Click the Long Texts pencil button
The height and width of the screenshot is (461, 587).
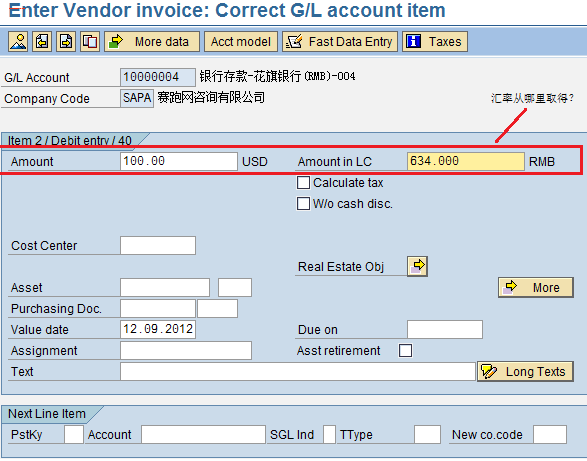pos(525,371)
